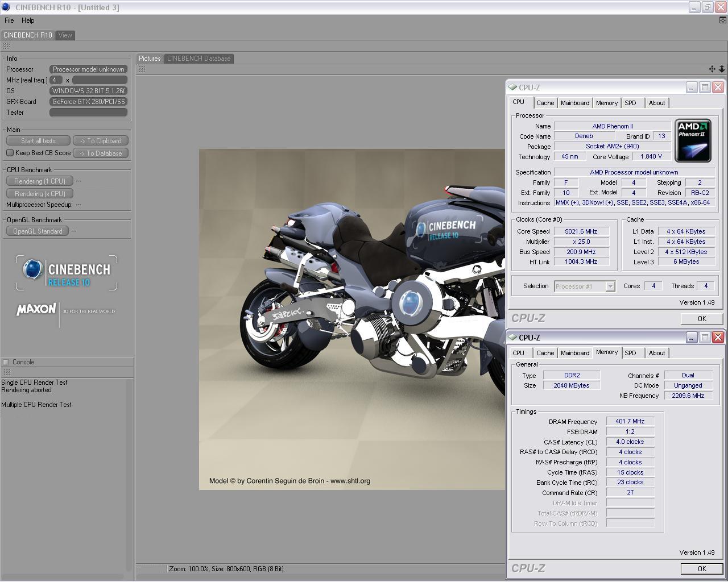Viewport: 728px width, 582px height.
Task: Select the Pictures tab
Action: 150,59
